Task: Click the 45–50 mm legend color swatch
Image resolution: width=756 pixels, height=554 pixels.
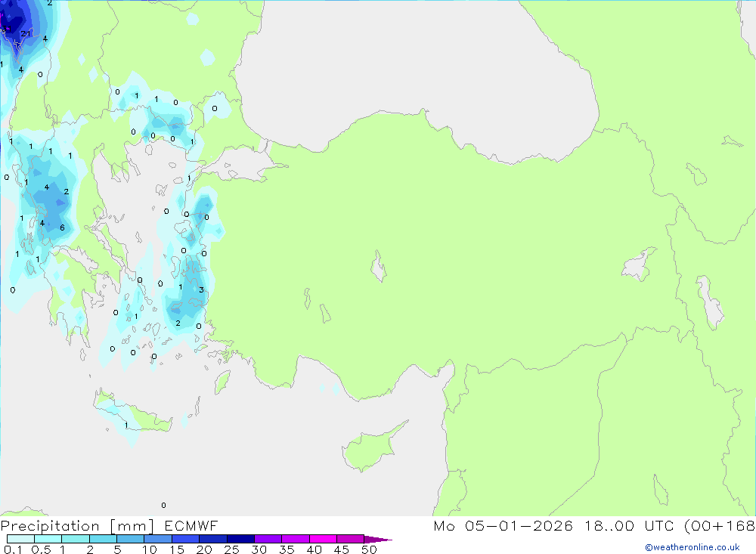Action: (x=350, y=539)
